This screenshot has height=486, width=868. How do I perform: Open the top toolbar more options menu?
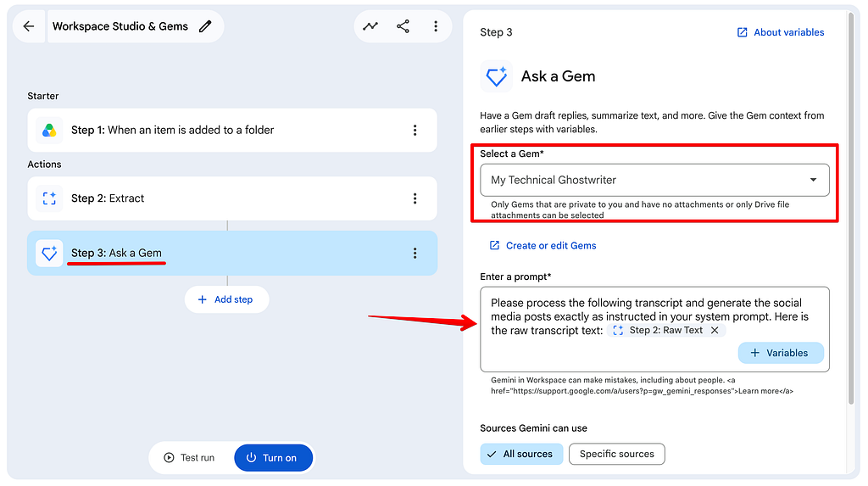pos(436,26)
